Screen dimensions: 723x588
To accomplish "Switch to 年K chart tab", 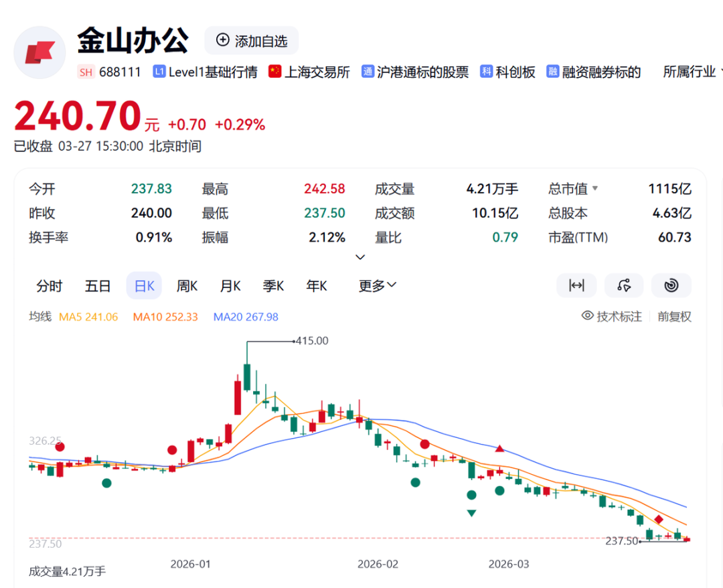I will click(x=317, y=286).
